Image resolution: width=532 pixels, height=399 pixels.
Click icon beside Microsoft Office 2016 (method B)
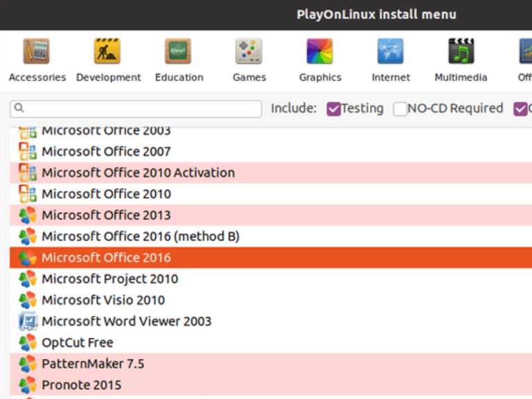tap(28, 236)
